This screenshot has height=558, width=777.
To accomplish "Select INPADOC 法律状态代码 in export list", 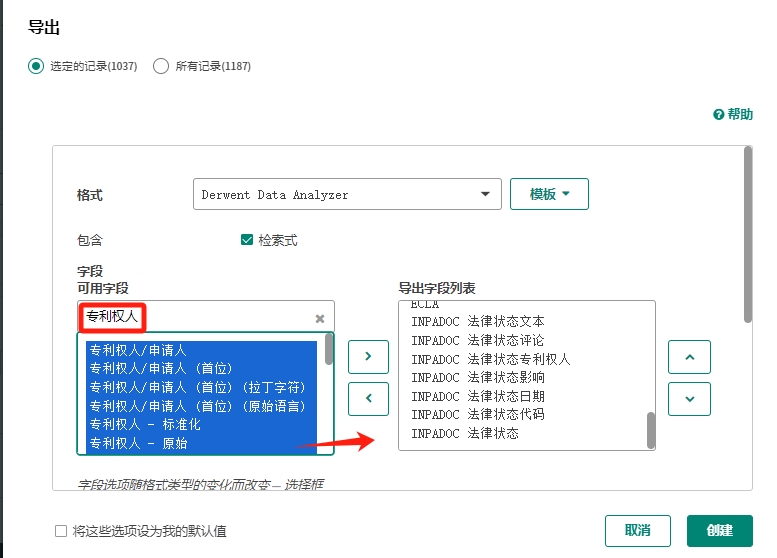I will [x=478, y=414].
